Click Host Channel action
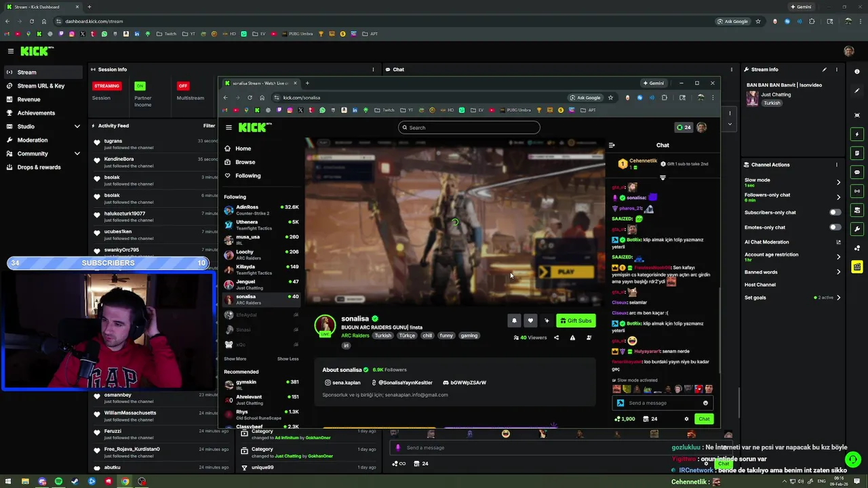Image resolution: width=868 pixels, height=488 pixels. [759, 285]
